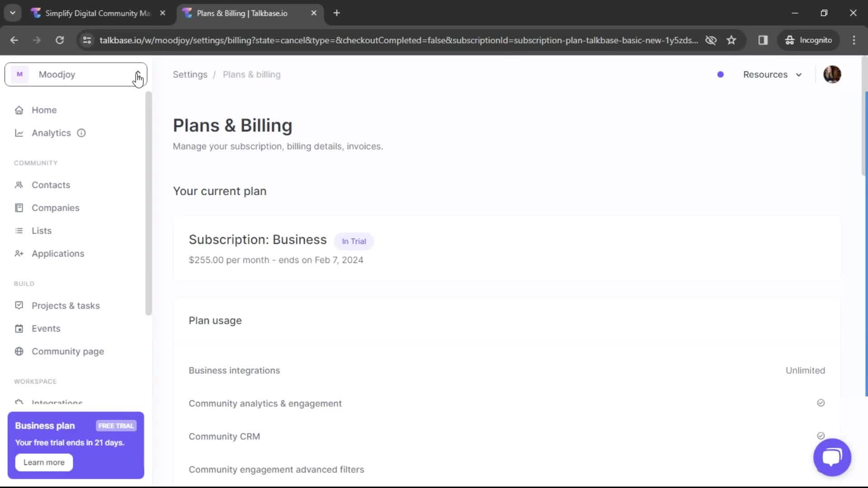Open the Analytics section
The width and height of the screenshot is (868, 488).
click(51, 132)
